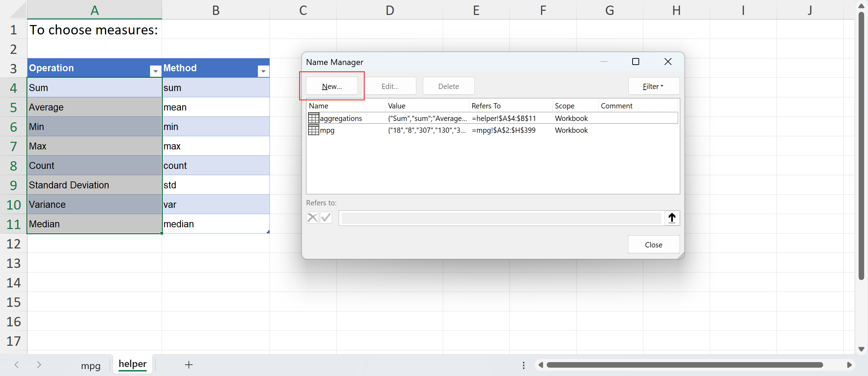Click the checkmark confirm icon beside Refers to
Screen dimensions: 868x376
326,218
